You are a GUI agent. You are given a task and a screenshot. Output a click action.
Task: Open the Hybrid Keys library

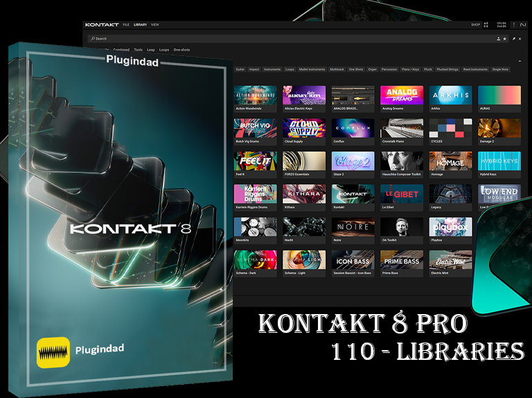499,165
